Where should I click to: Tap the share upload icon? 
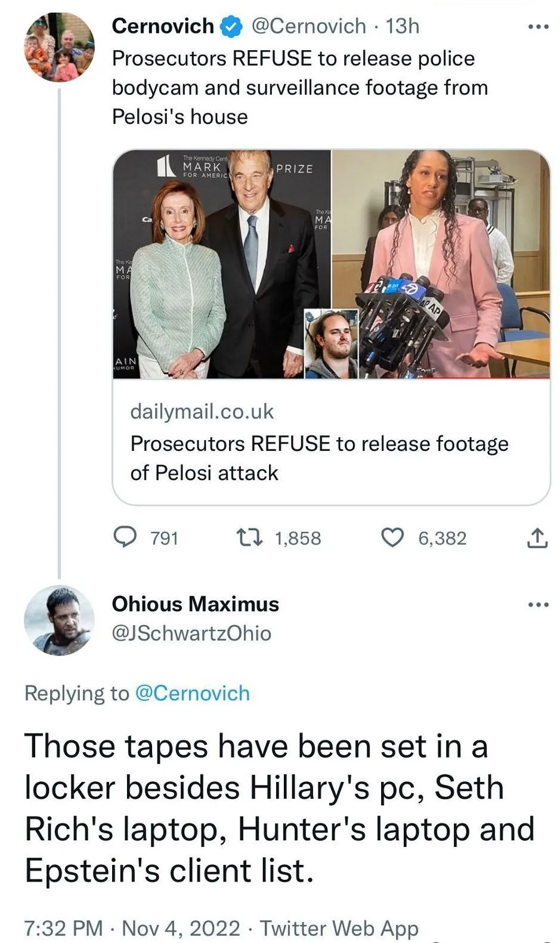coord(537,538)
